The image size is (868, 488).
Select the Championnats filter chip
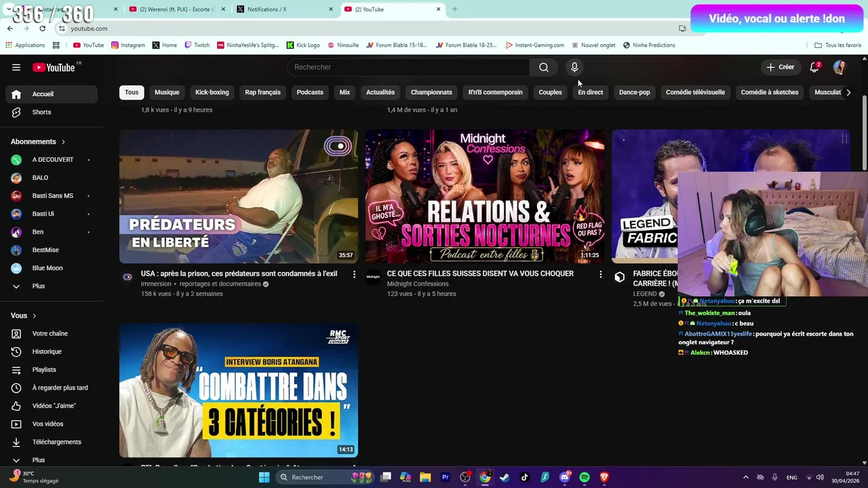tap(431, 92)
